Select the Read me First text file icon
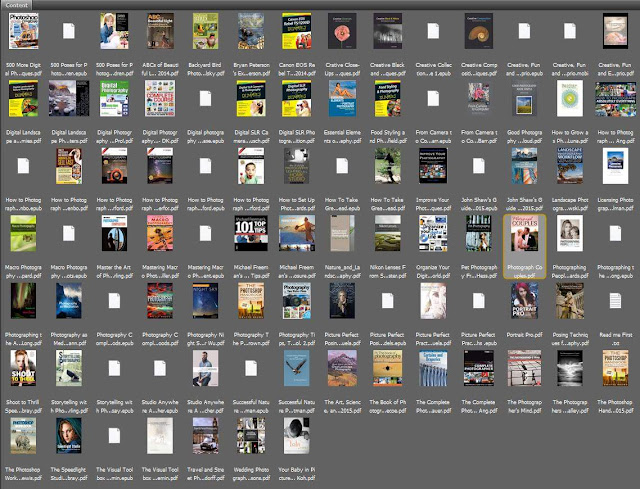The image size is (640, 489). pos(616,301)
